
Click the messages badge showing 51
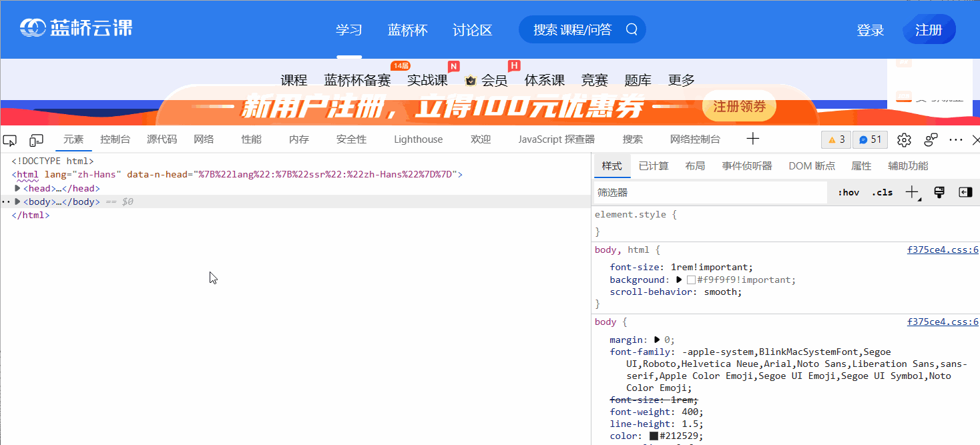point(870,139)
